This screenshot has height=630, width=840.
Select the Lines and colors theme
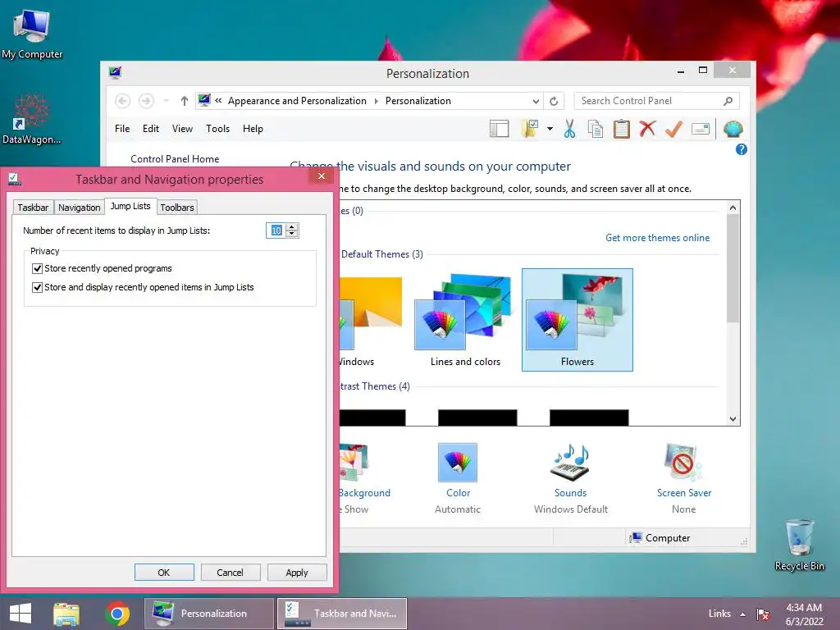tap(465, 319)
